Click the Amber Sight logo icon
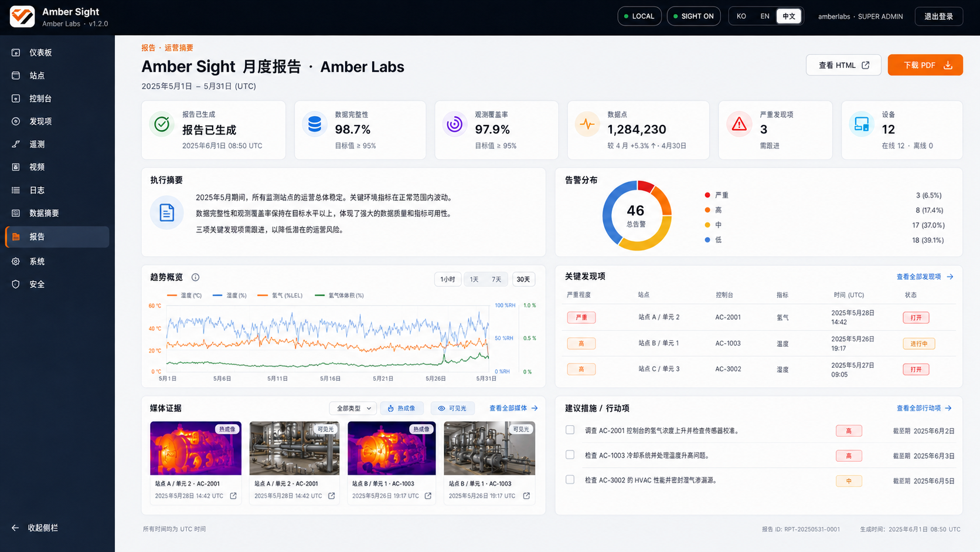This screenshot has height=552, width=980. coord(22,16)
